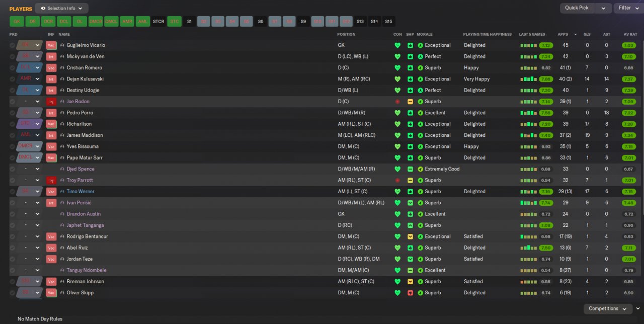Click the yellow sharpness icon for Joe Rodon
This screenshot has width=644, height=324.
[410, 102]
